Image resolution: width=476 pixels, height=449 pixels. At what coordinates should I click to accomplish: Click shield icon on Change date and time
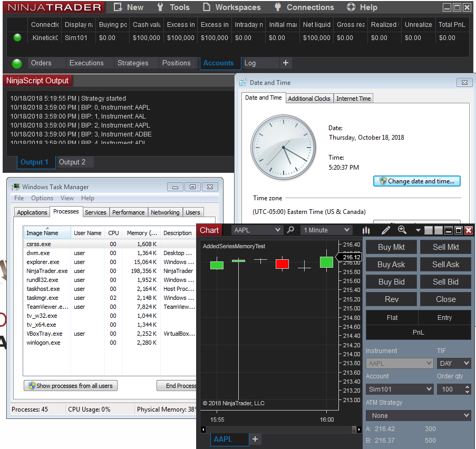click(382, 181)
